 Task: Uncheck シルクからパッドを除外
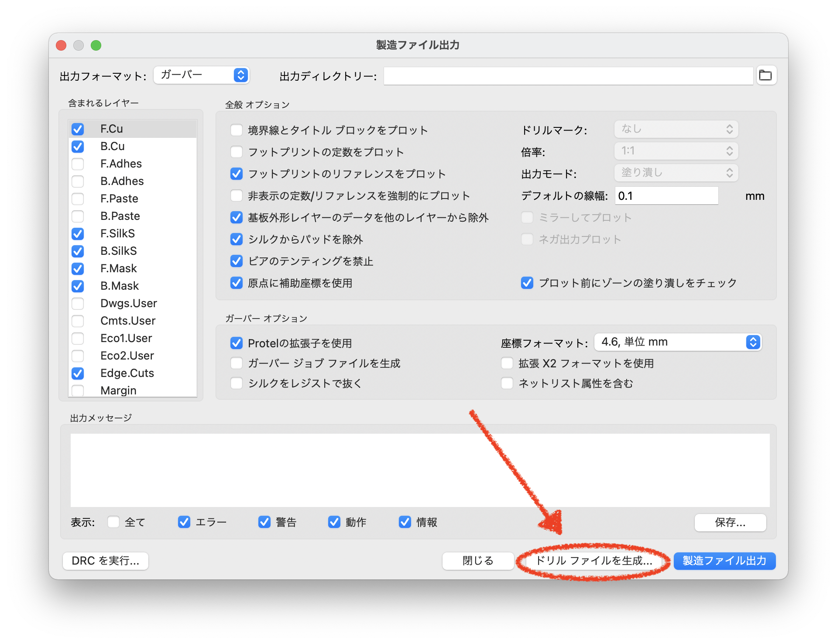tap(237, 239)
